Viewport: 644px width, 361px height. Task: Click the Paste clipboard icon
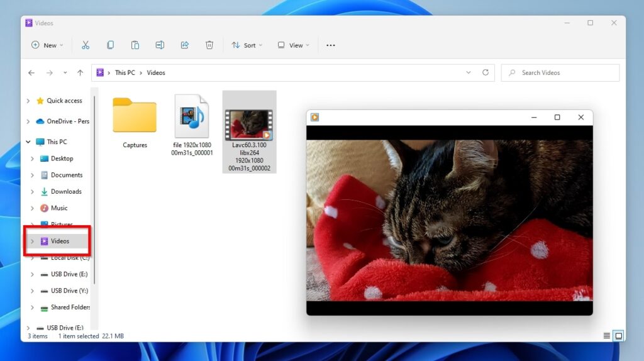[x=135, y=45]
